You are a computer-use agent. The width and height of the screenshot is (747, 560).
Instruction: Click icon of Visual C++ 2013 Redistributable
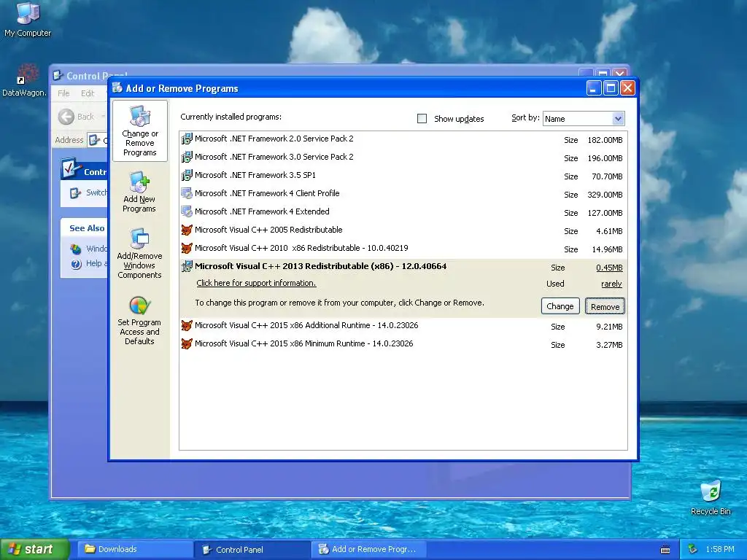(187, 267)
